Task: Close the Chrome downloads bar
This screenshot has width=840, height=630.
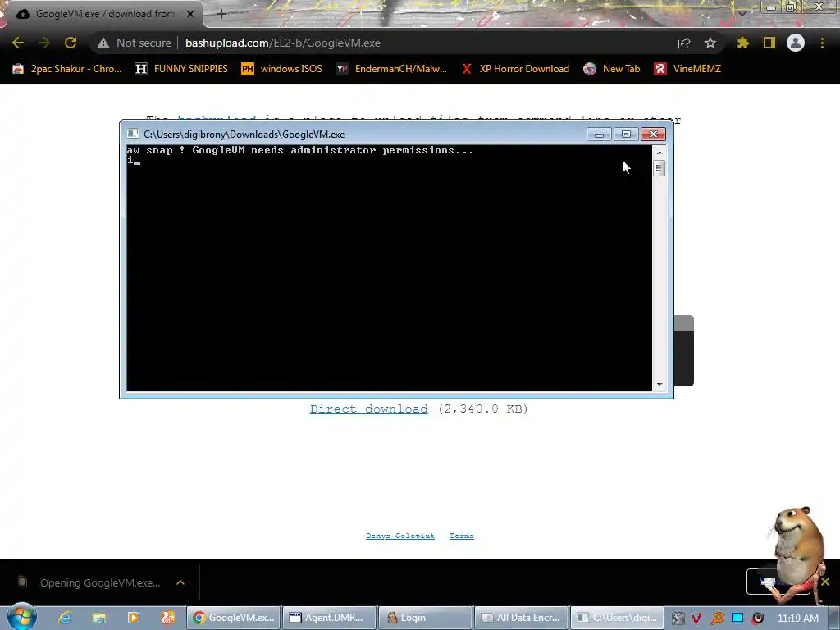Action: click(825, 582)
